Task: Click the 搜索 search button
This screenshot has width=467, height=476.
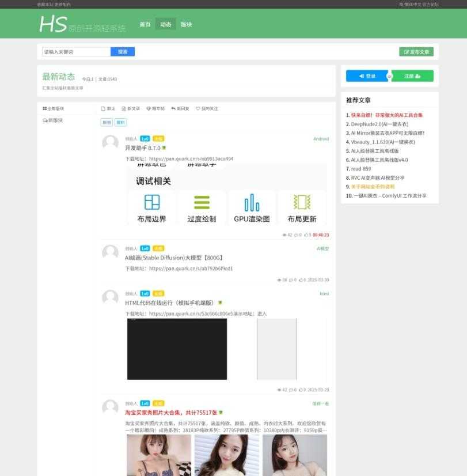Action: pos(124,51)
